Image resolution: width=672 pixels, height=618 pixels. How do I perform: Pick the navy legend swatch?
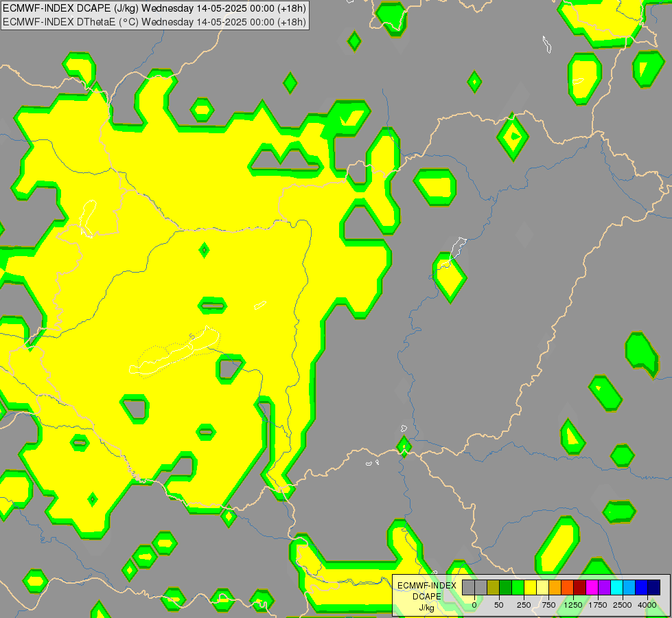pos(654,587)
